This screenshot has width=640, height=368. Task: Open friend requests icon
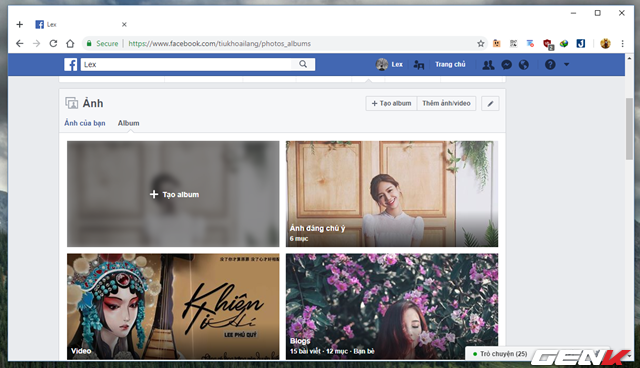click(488, 64)
